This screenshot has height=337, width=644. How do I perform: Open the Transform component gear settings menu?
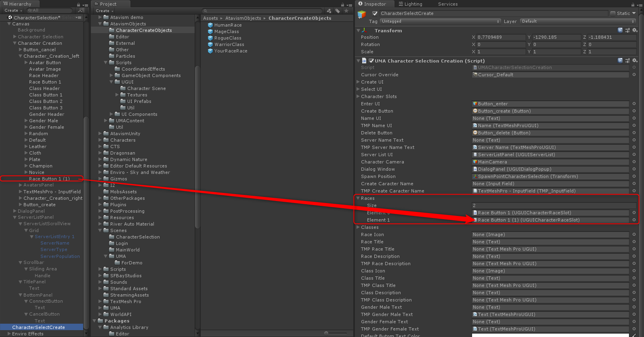tap(635, 30)
